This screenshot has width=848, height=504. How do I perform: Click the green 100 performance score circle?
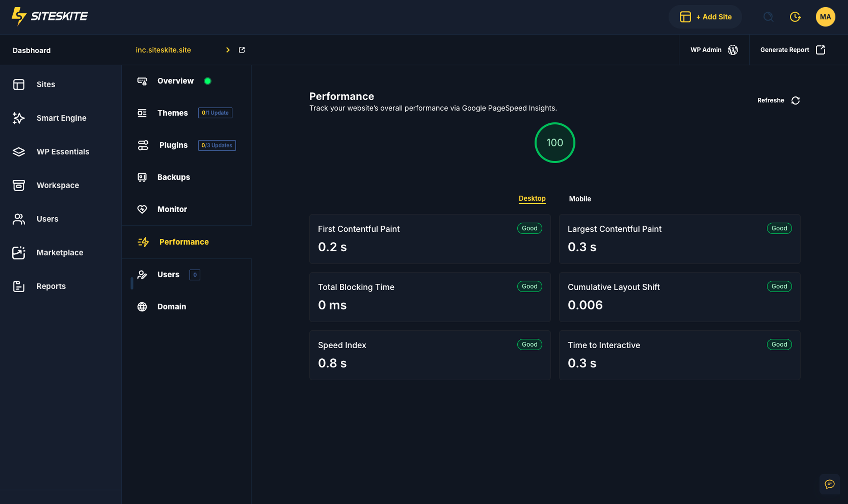tap(555, 143)
